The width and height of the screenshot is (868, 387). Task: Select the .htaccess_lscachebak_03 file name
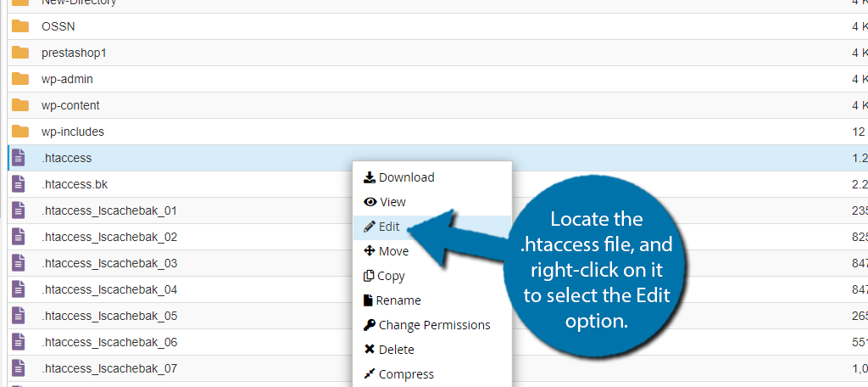click(x=109, y=263)
